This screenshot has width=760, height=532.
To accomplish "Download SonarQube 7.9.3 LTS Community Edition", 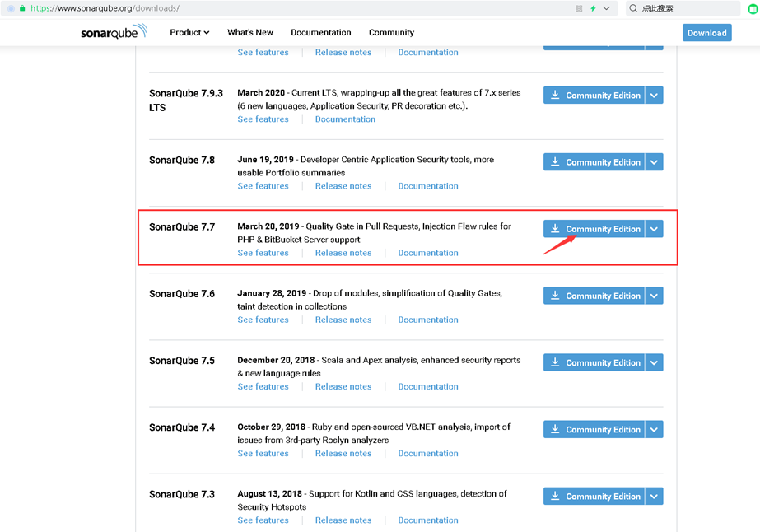I will tap(594, 96).
